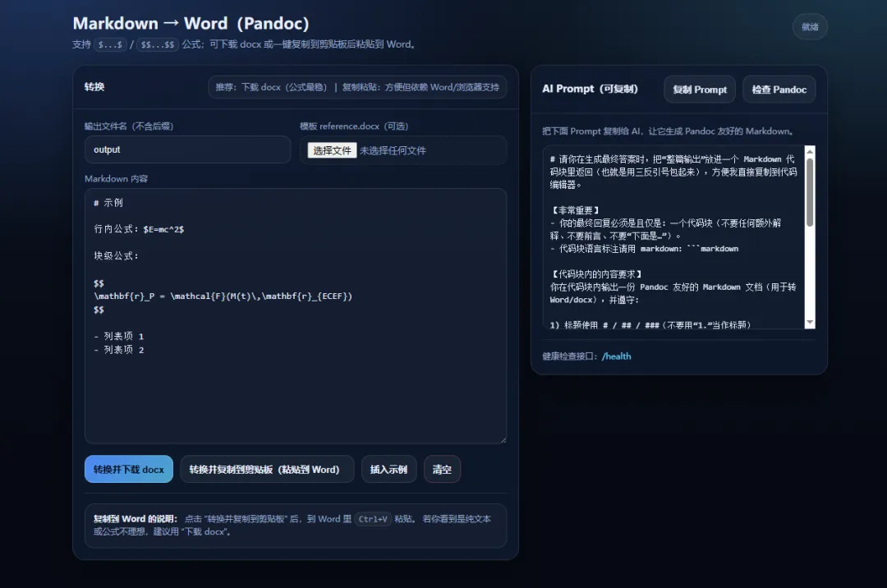
Task: Click the textarea resize handle corner
Action: pos(503,439)
